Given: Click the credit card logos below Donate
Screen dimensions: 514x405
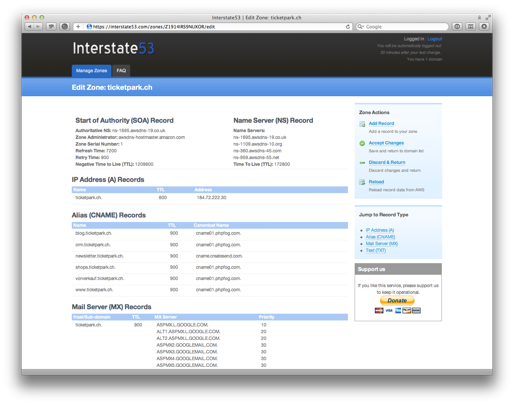Looking at the screenshot, I should 397,310.
